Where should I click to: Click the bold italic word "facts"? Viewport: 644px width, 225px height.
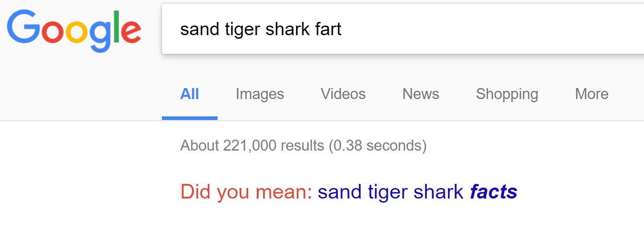(493, 192)
